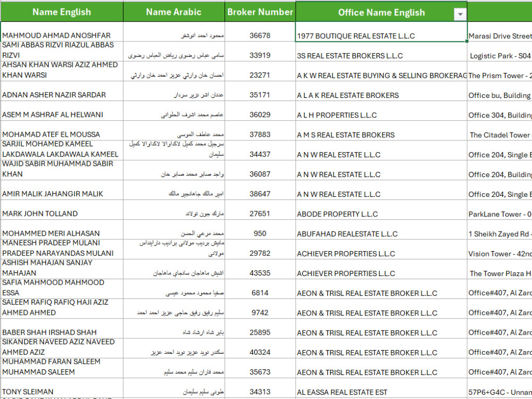Click name AMIR MALIK JAHANGIR MALIK
The width and height of the screenshot is (532, 399).
62,190
